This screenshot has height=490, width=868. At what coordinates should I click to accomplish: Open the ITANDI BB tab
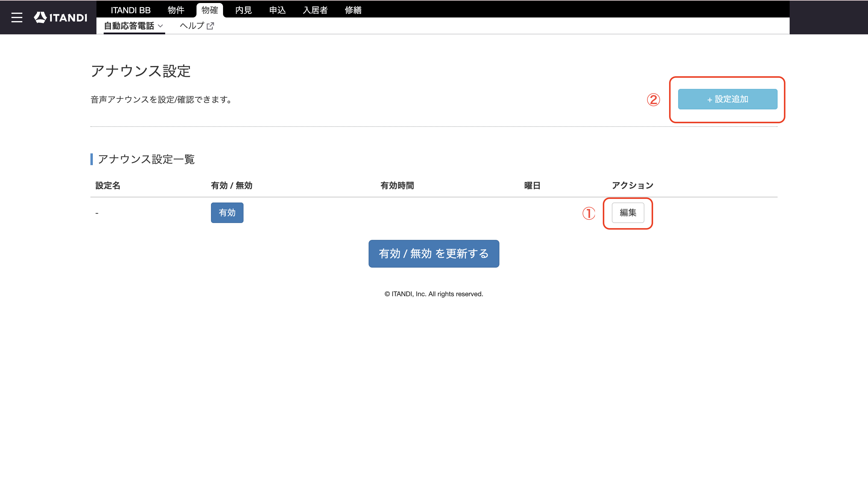(131, 10)
